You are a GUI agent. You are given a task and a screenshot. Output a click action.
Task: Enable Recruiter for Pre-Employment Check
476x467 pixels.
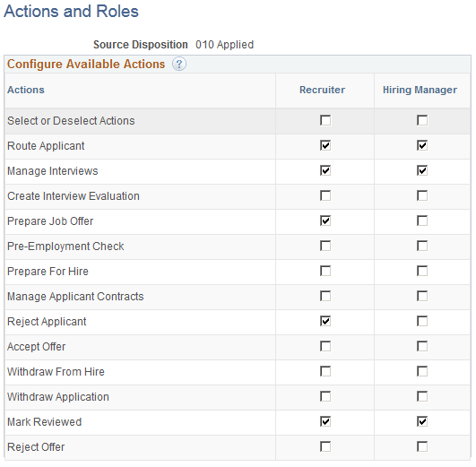click(325, 246)
